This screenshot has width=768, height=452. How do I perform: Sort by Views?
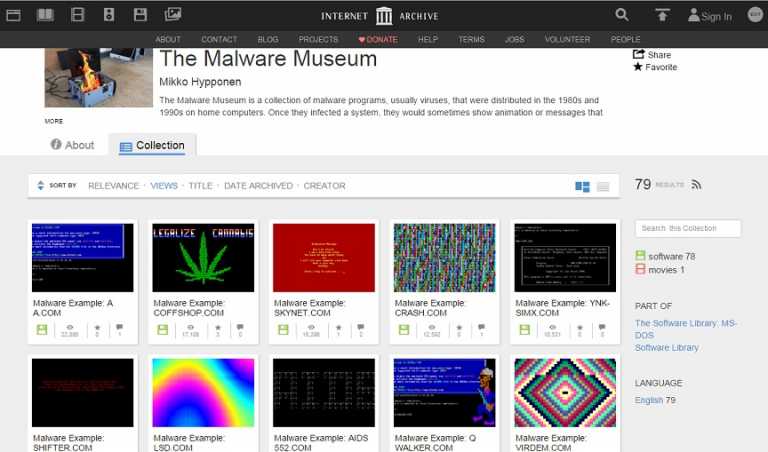tap(164, 186)
